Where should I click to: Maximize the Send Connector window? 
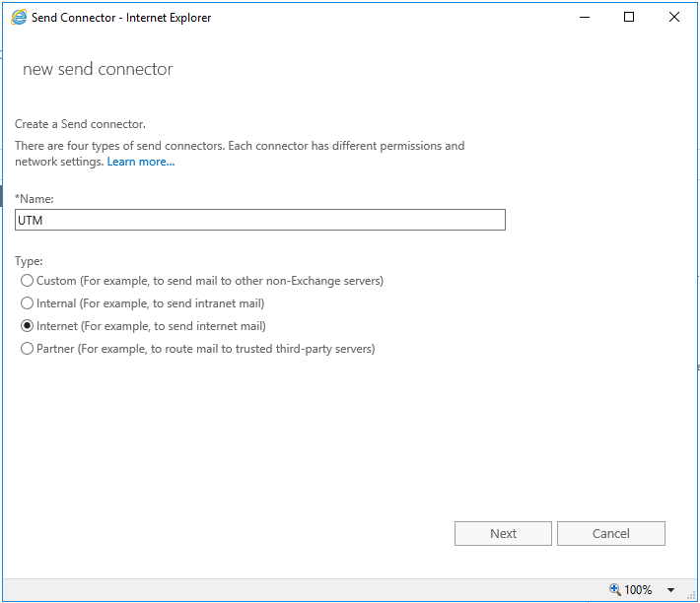click(629, 18)
